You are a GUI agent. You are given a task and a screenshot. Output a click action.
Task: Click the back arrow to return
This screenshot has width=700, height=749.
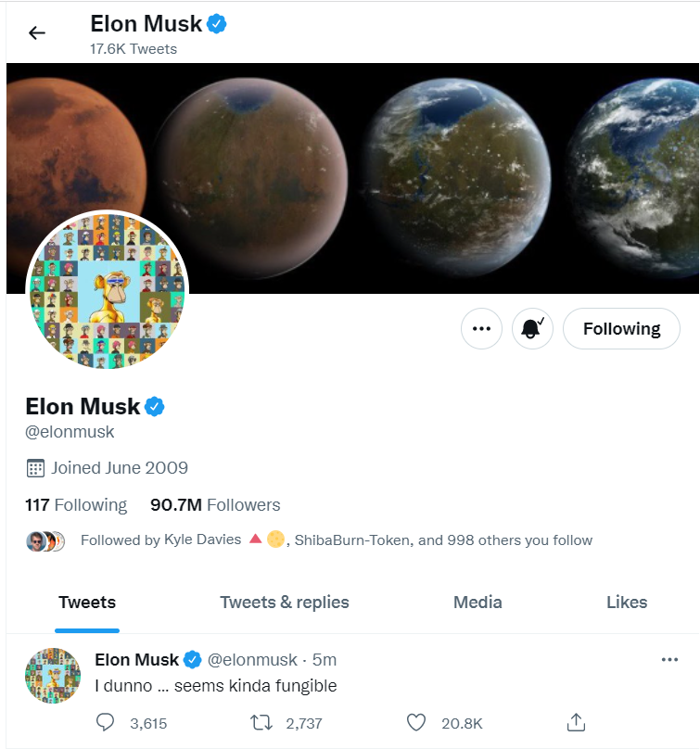[x=36, y=32]
